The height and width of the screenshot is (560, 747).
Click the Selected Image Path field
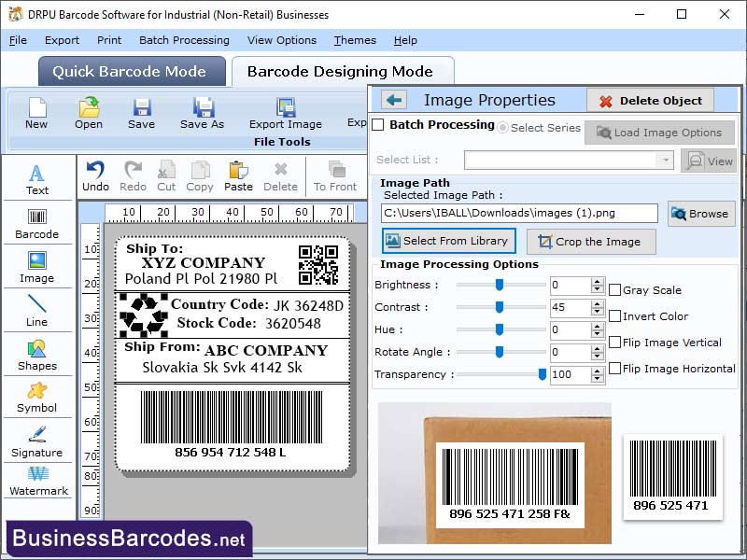click(x=518, y=213)
